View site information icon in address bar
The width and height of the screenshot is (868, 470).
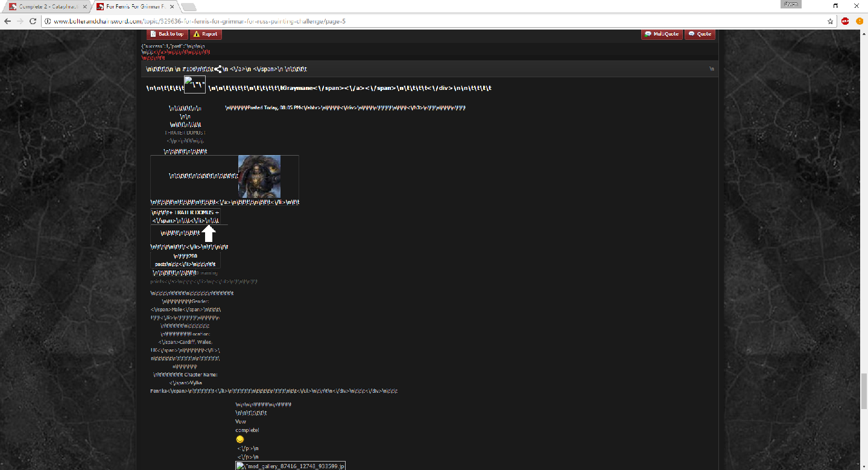pyautogui.click(x=48, y=21)
